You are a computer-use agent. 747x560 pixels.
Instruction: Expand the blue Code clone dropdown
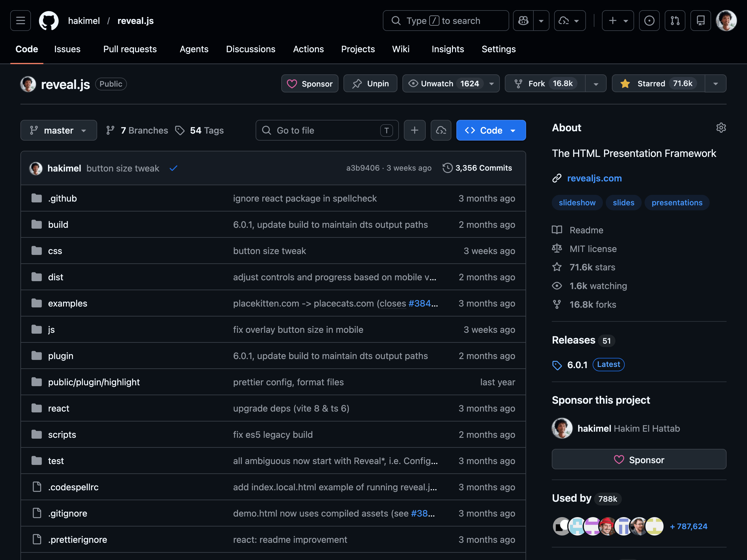(x=491, y=130)
